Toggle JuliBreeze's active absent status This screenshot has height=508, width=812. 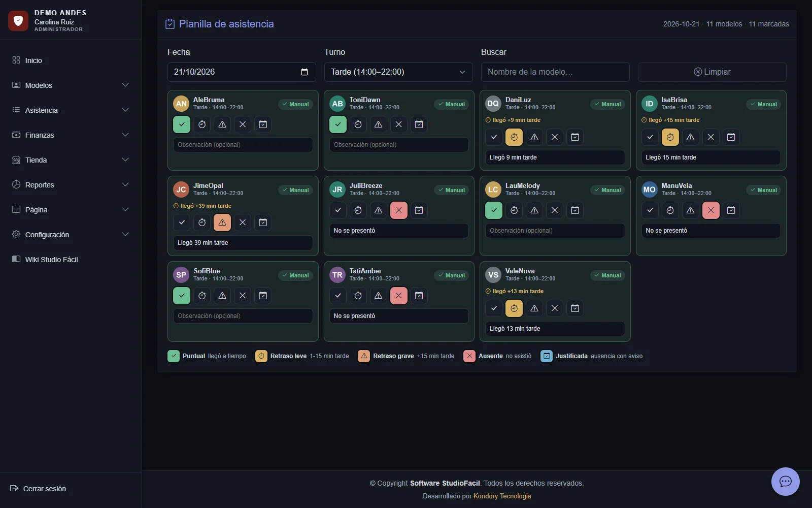click(x=399, y=210)
